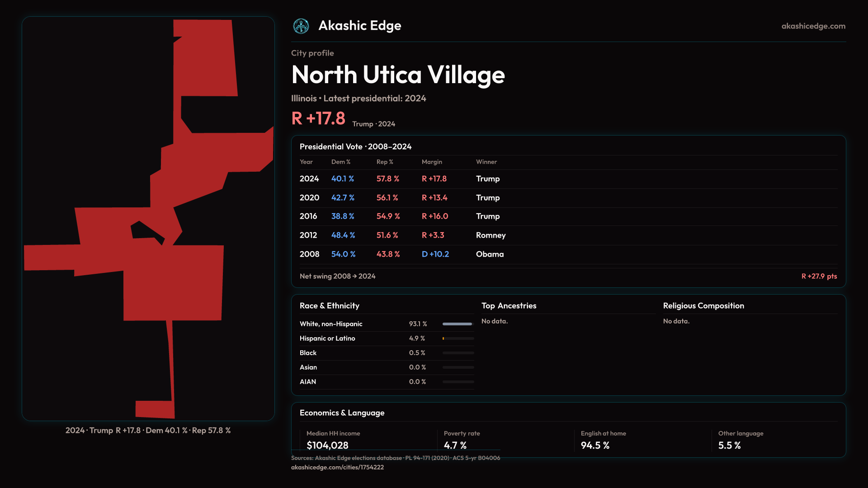Viewport: 868px width, 488px height.
Task: Click the Margin column header
Action: pyautogui.click(x=432, y=162)
